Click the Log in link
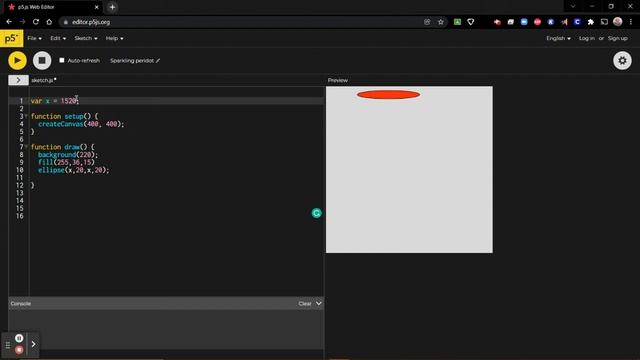 coord(587,38)
